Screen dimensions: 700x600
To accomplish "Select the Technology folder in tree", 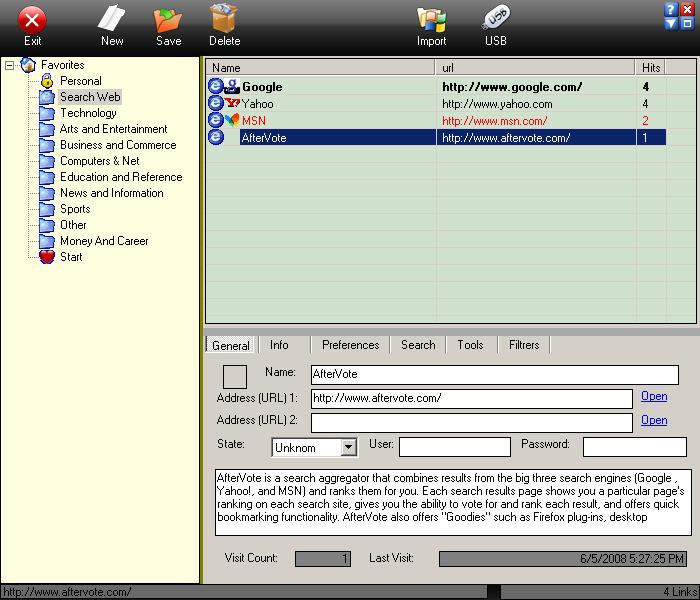I will pos(88,113).
